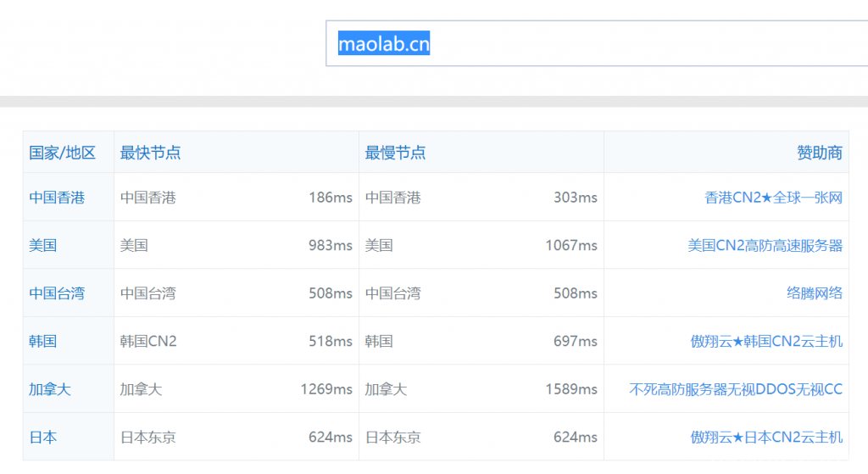This screenshot has width=868, height=474.
Task: Open the 美国CN2高防高速服务器 sponsor link
Action: [765, 245]
